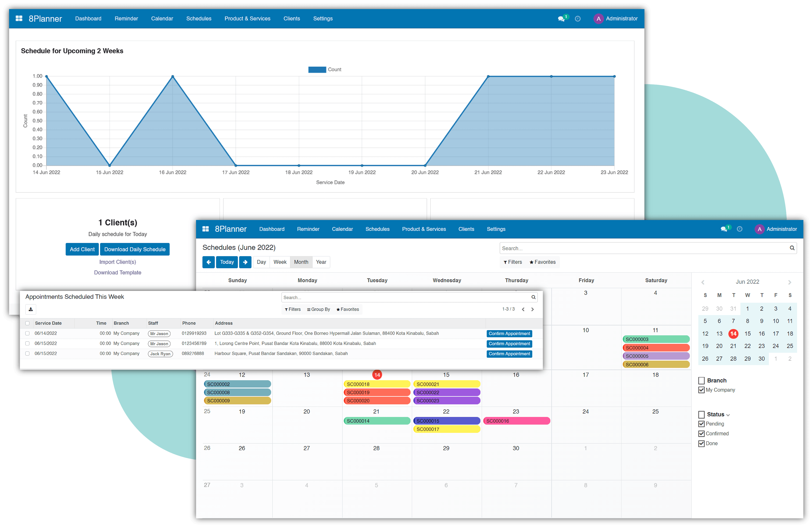Click Administrator avatar in Dashboard window
Viewport: 812px width, 527px height.
[x=598, y=19]
